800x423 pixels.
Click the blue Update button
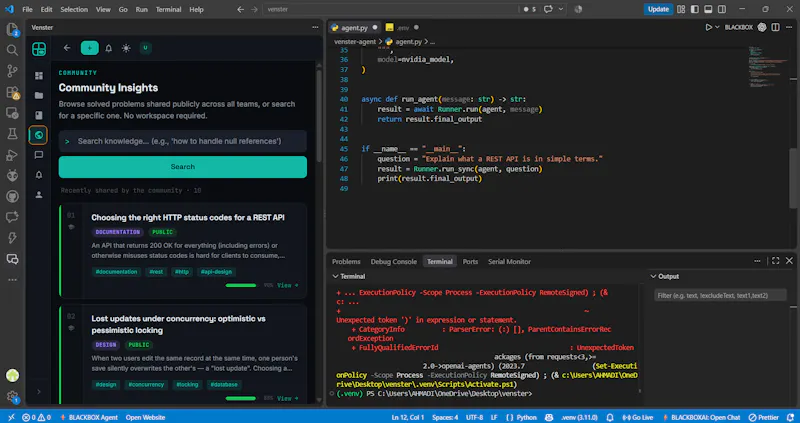[658, 9]
